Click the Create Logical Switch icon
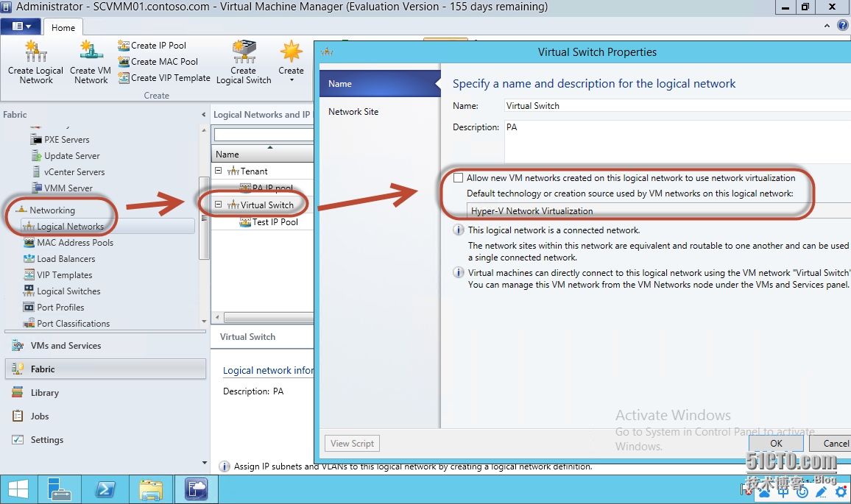 pos(244,51)
